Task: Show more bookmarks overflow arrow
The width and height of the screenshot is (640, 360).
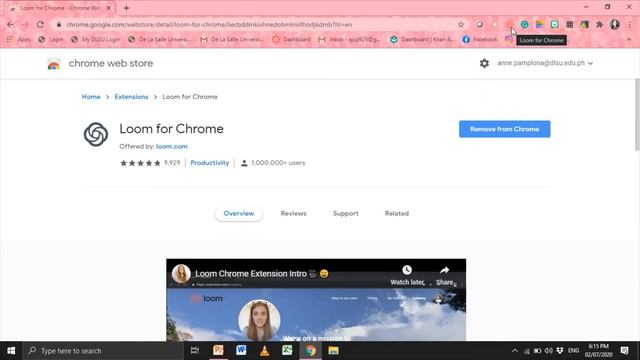Action: coord(629,39)
